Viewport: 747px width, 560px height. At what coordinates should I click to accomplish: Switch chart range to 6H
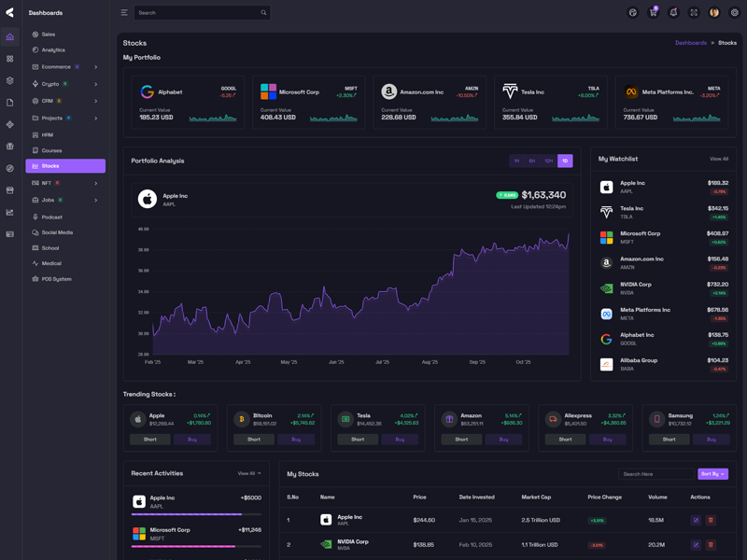click(532, 161)
